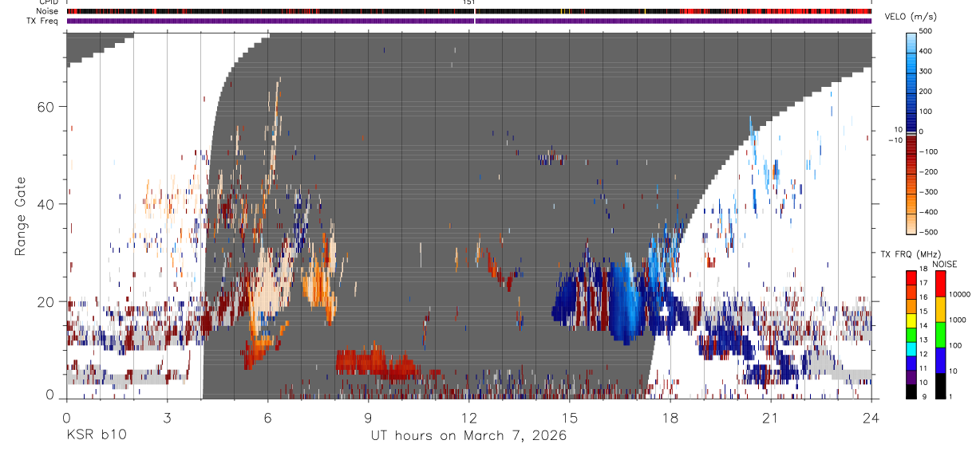Click the NOISE color scale bar
Screen dimensions: 980x452
pos(940,335)
